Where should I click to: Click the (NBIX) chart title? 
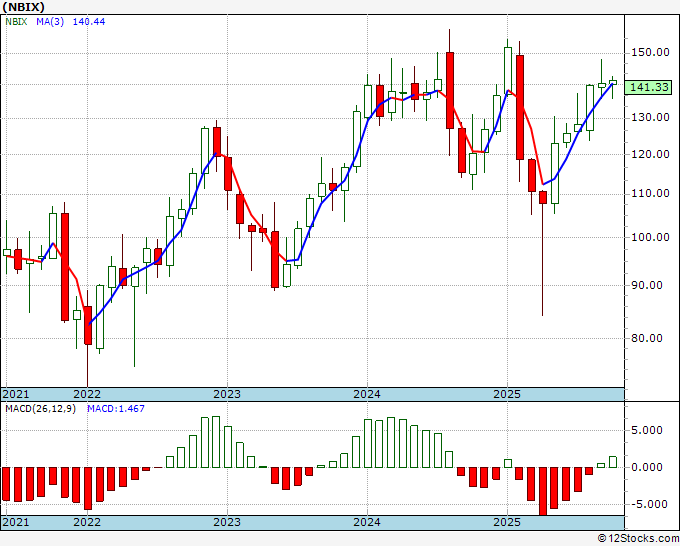click(23, 7)
